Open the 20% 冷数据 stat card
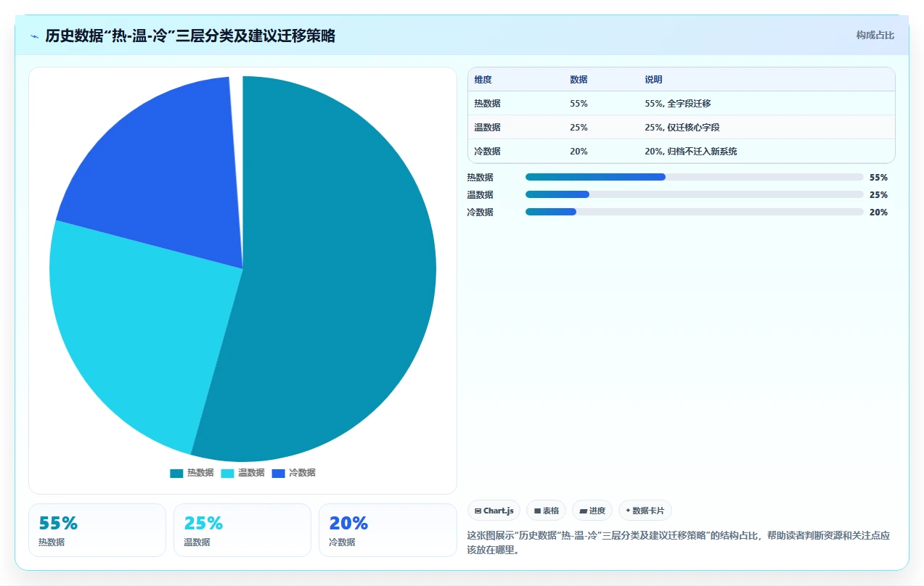Screen dimensions: 924x586 click(388, 530)
